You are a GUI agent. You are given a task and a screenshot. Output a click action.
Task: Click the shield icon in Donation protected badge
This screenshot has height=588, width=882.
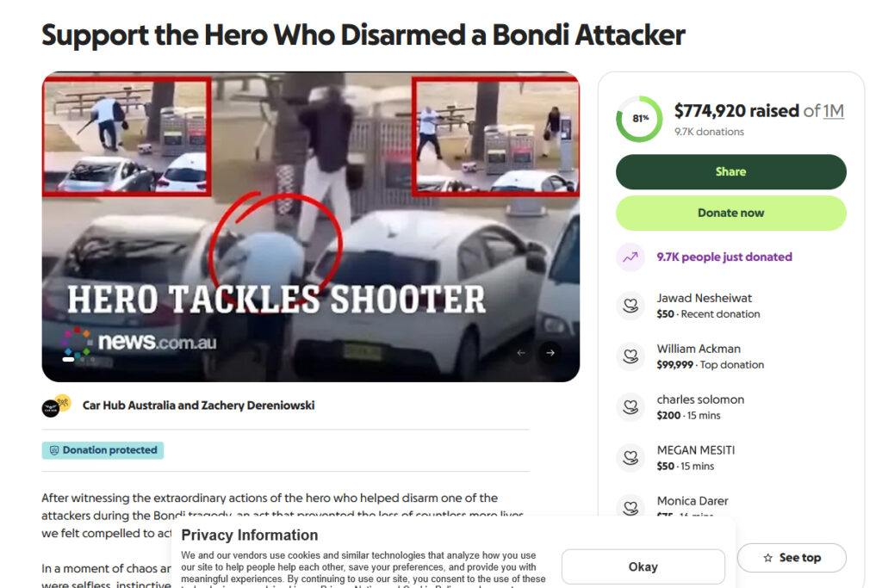tap(54, 450)
